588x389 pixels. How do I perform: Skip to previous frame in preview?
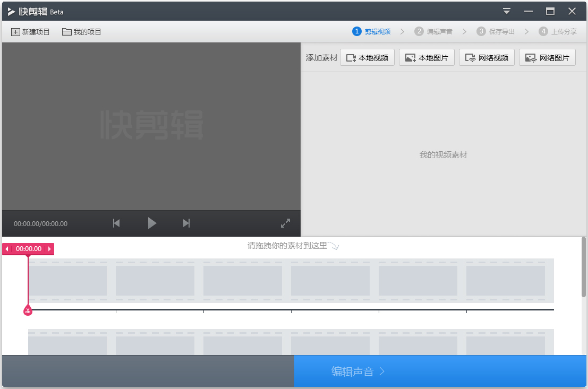[116, 223]
